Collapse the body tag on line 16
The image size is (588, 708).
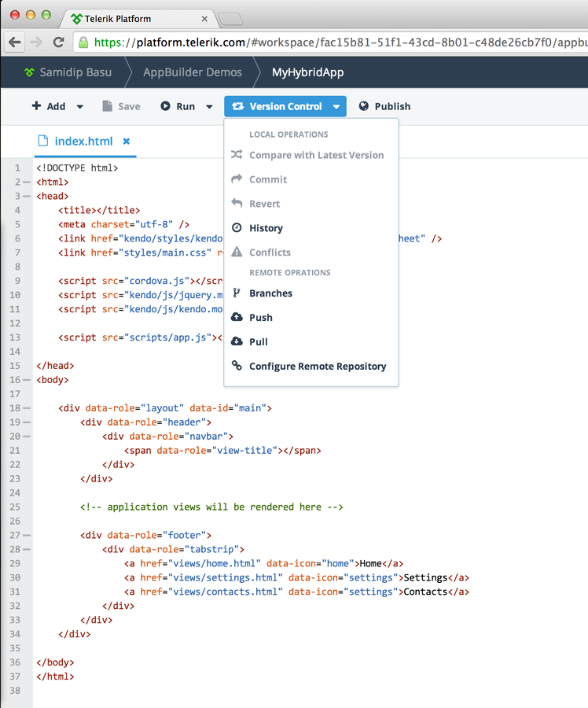27,380
